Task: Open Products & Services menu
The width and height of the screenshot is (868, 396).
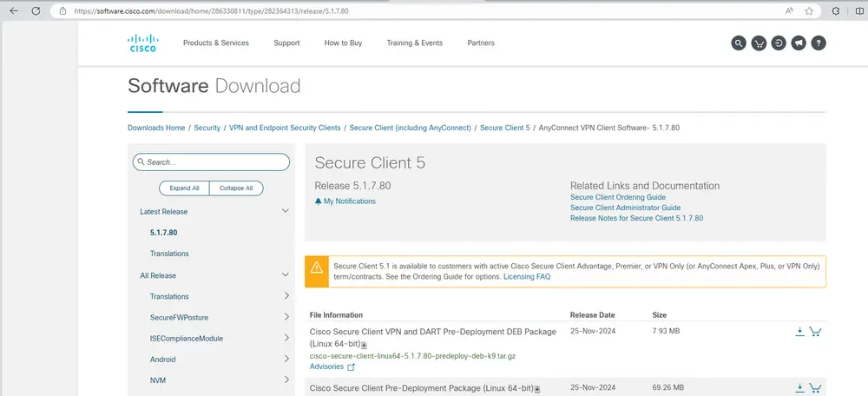Action: 216,43
